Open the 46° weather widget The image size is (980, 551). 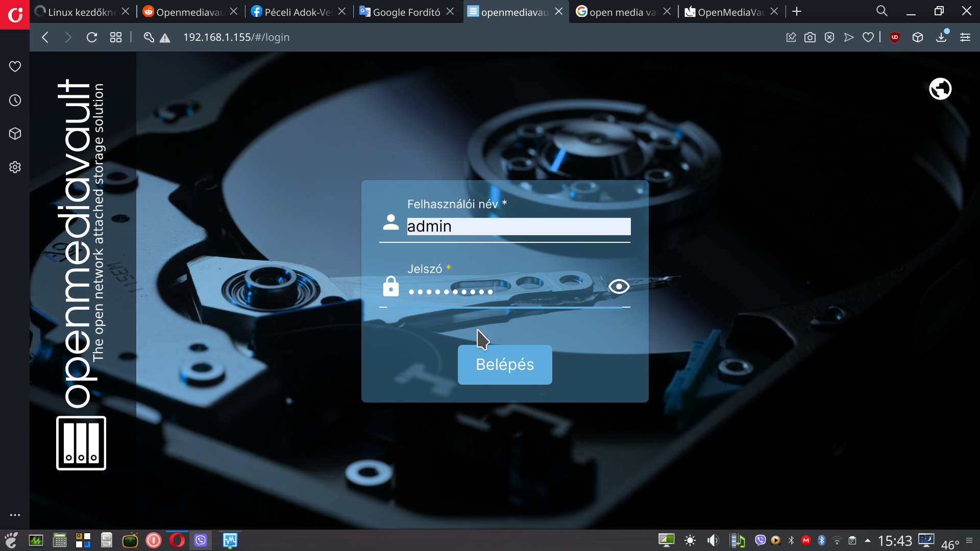[x=950, y=544]
